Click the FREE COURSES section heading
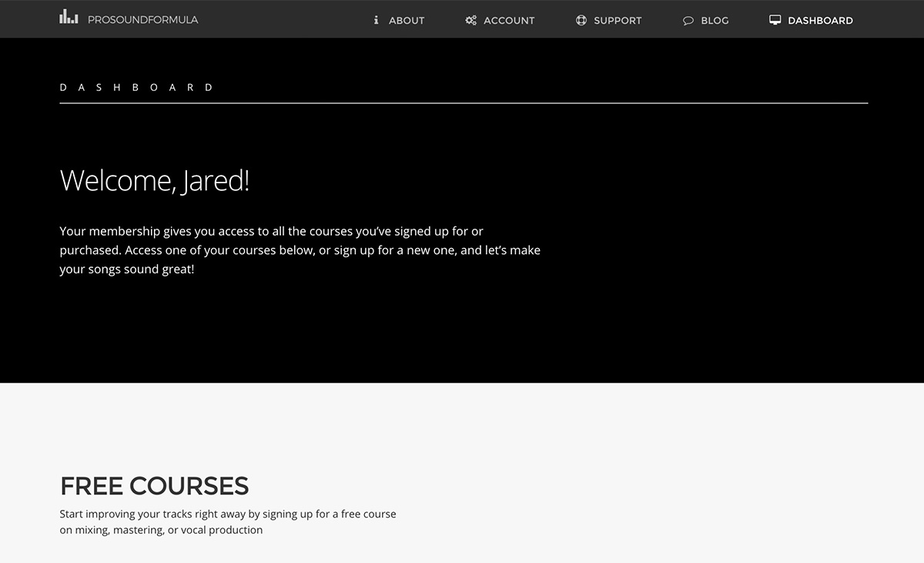 pyautogui.click(x=154, y=486)
